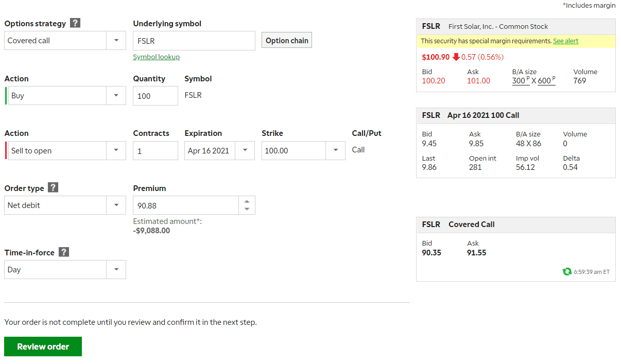Click estimated amount -$9,088.00
Screen dimensions: 621x364
151,231
